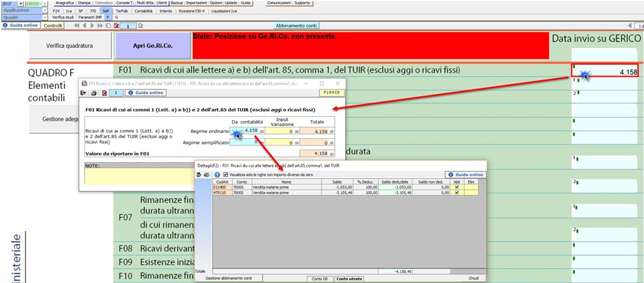Viewport: 644px width, 283px height.
Task: Click the Apri Ge.Ri.Co. button
Action: click(x=152, y=46)
